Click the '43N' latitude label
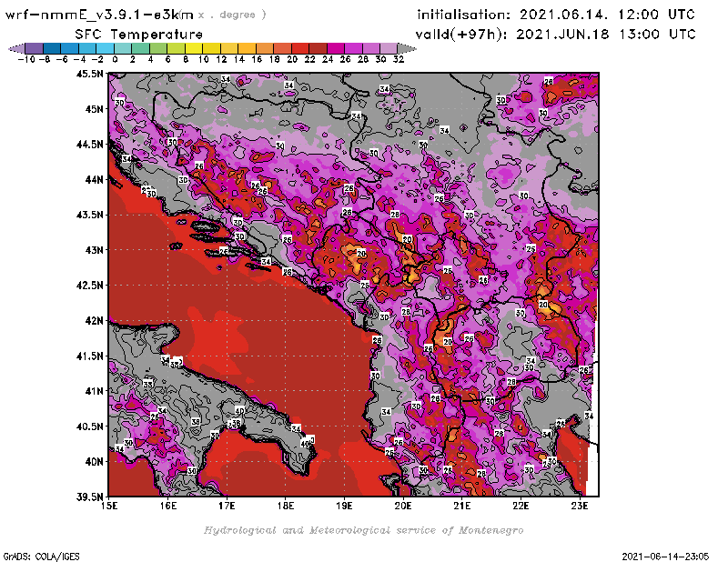 tap(94, 250)
